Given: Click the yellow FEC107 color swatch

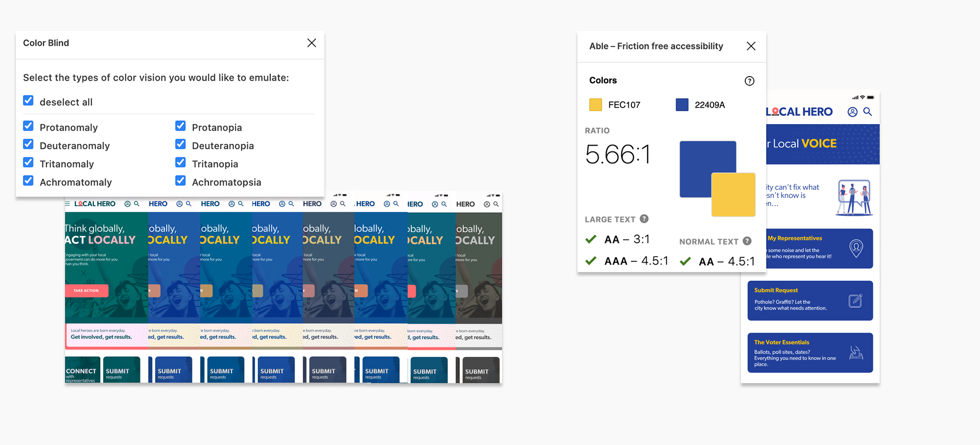Looking at the screenshot, I should [x=596, y=105].
